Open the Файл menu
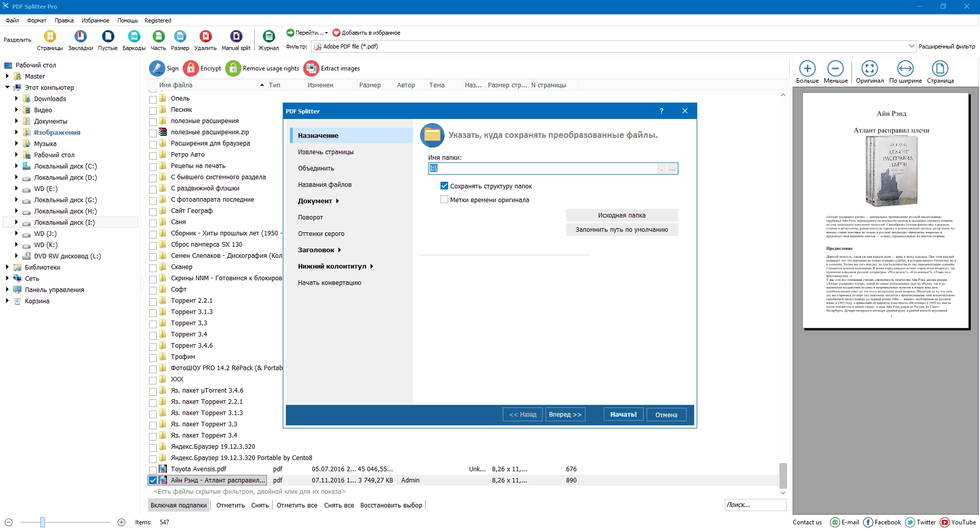The height and width of the screenshot is (531, 980). (x=13, y=20)
